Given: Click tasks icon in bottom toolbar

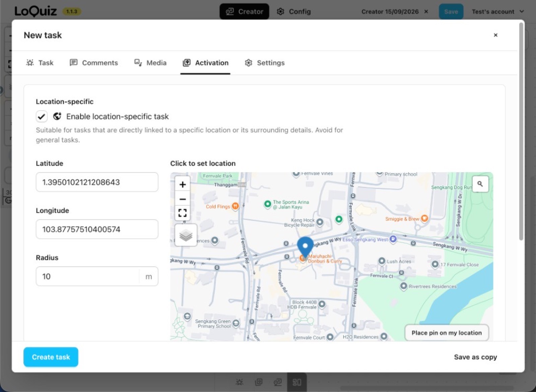Looking at the screenshot, I should [x=240, y=382].
